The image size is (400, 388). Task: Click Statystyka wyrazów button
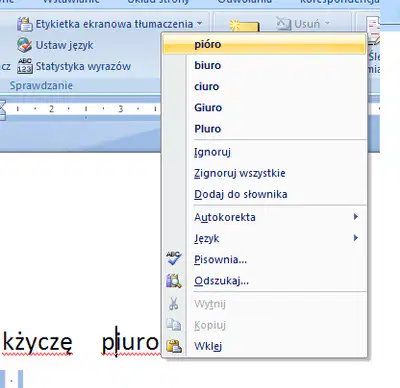pos(74,66)
